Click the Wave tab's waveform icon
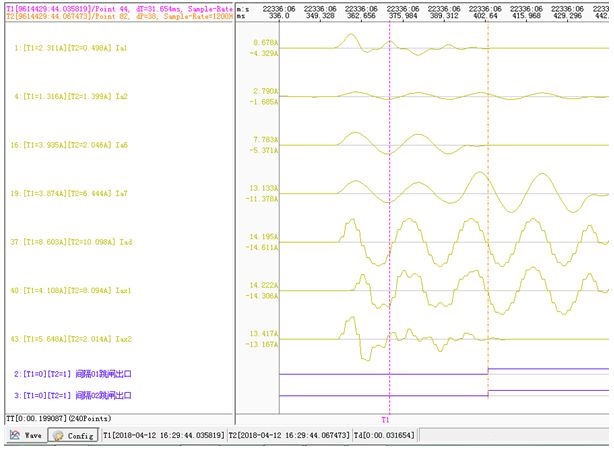 [x=13, y=436]
